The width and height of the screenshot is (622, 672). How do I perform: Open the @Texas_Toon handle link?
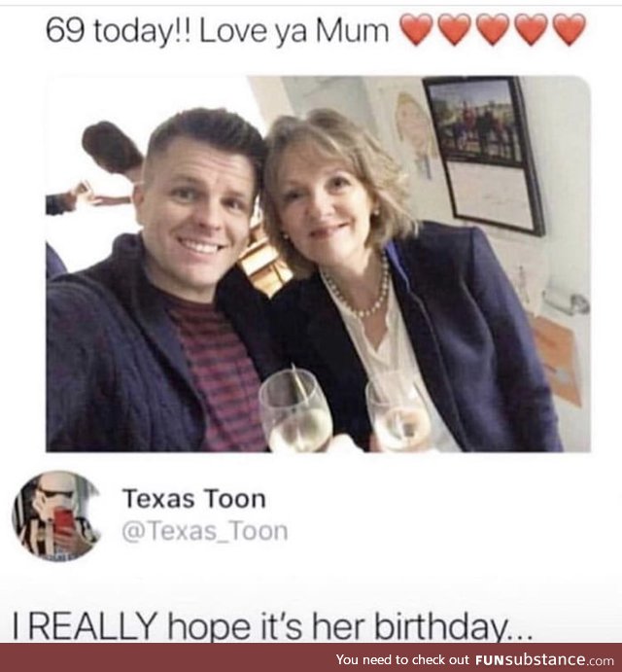204,531
